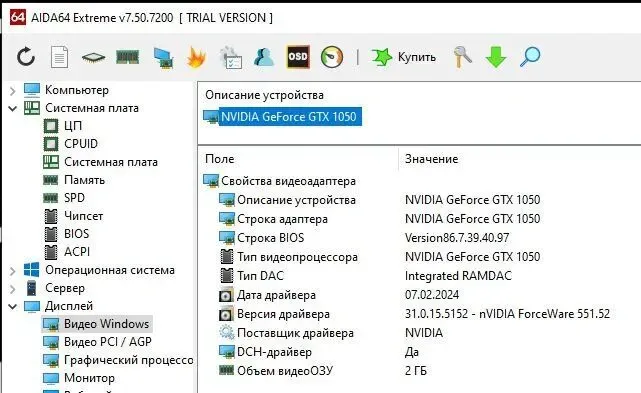Select Чипсет in the tree
This screenshot has width=641, height=393.
click(x=83, y=216)
